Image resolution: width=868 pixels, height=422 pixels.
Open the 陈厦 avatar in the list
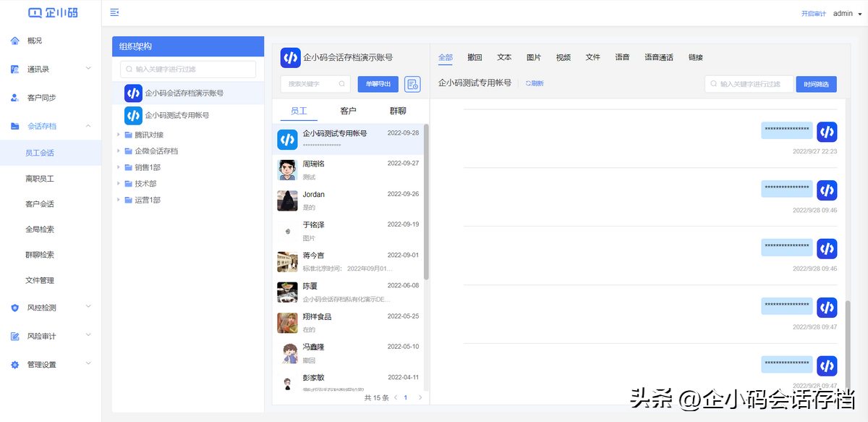(x=287, y=292)
